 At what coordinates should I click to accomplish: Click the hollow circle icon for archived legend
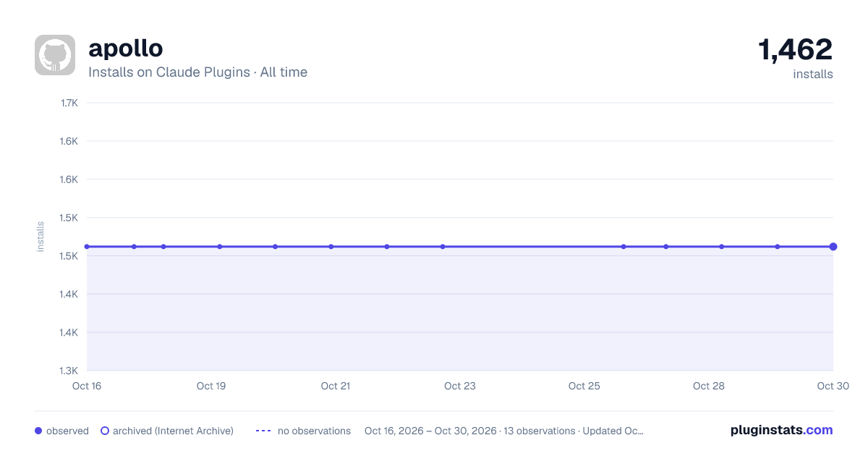[105, 431]
